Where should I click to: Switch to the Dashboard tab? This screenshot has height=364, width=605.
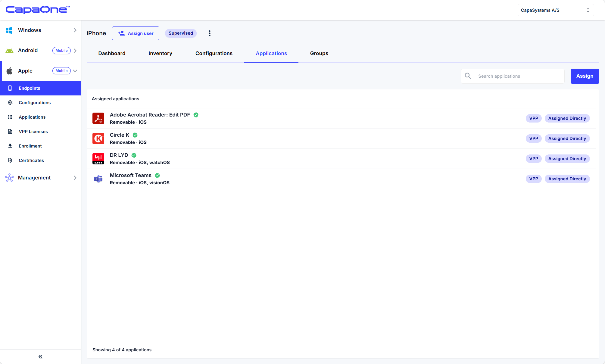click(112, 53)
